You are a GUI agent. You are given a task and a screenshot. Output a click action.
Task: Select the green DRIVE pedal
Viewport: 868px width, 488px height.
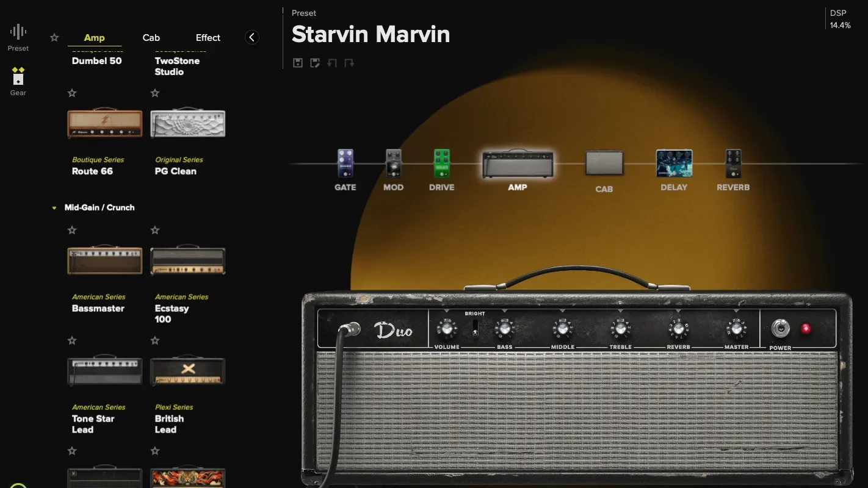pyautogui.click(x=441, y=163)
